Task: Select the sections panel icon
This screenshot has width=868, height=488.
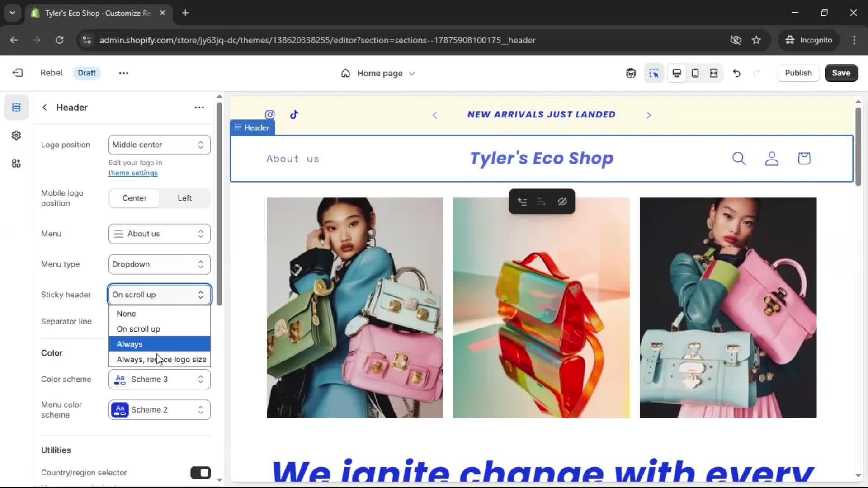Action: coord(16,108)
